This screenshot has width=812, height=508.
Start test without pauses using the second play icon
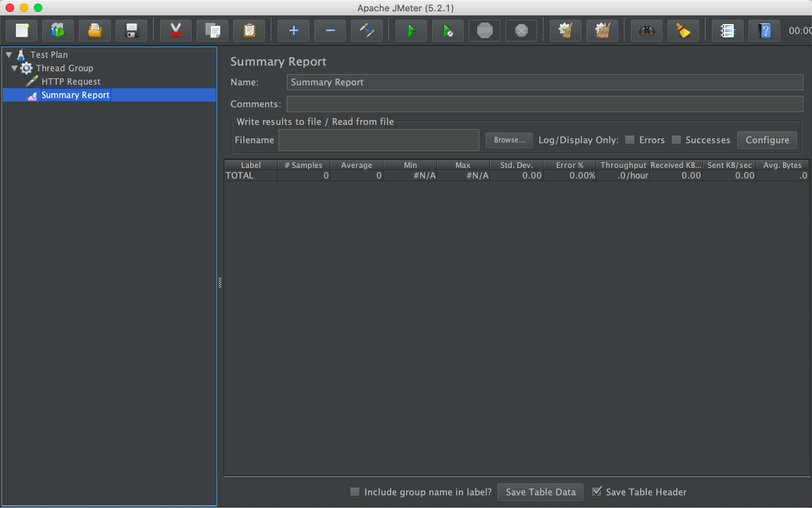[x=448, y=30]
